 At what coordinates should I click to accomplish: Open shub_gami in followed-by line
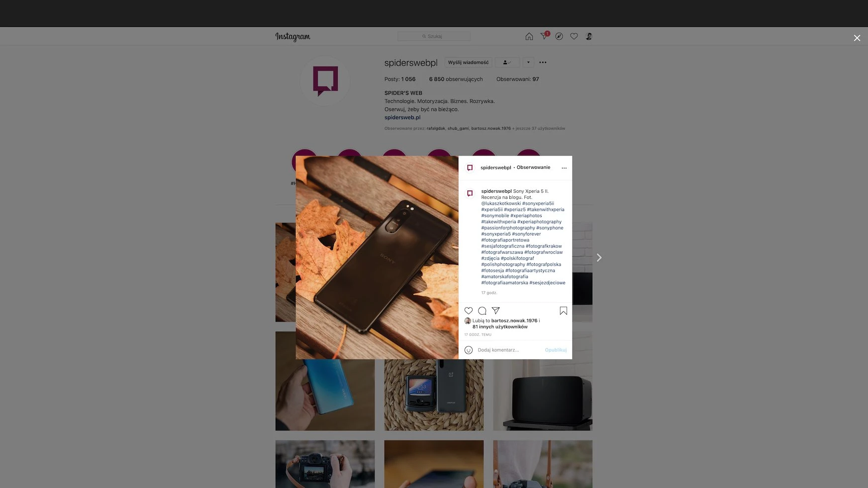pos(458,128)
